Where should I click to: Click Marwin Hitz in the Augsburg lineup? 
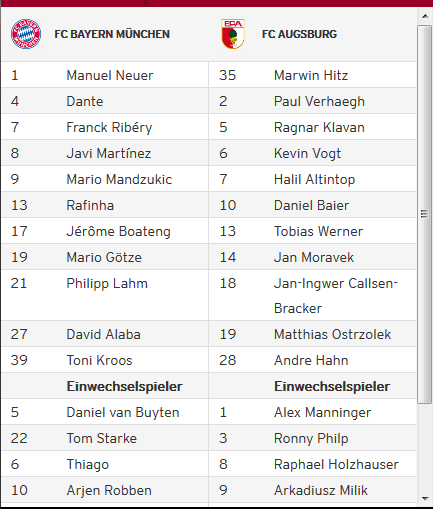click(x=311, y=75)
